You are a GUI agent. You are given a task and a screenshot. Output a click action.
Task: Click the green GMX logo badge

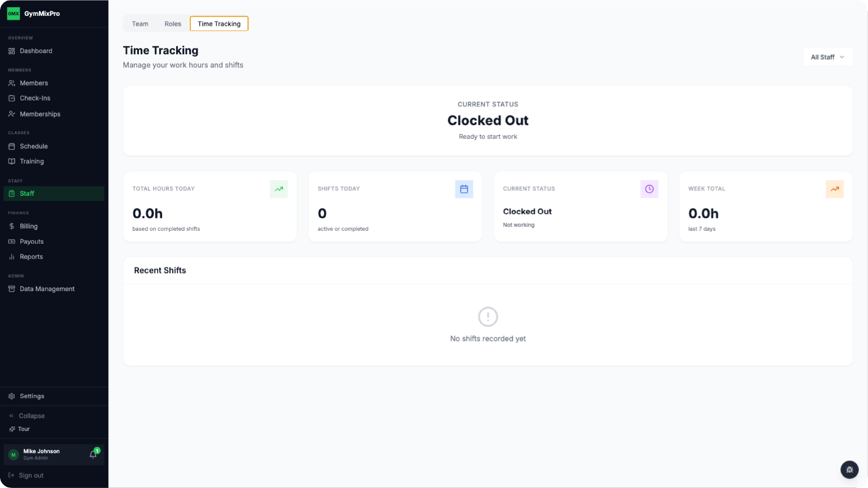(x=14, y=13)
